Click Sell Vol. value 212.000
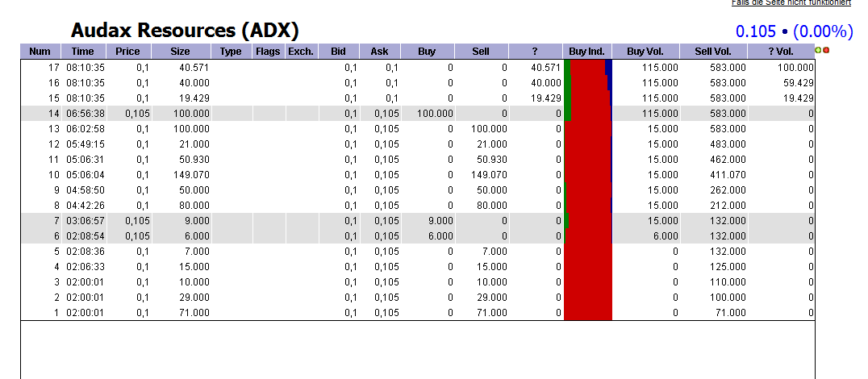The image size is (868, 379). coord(728,206)
